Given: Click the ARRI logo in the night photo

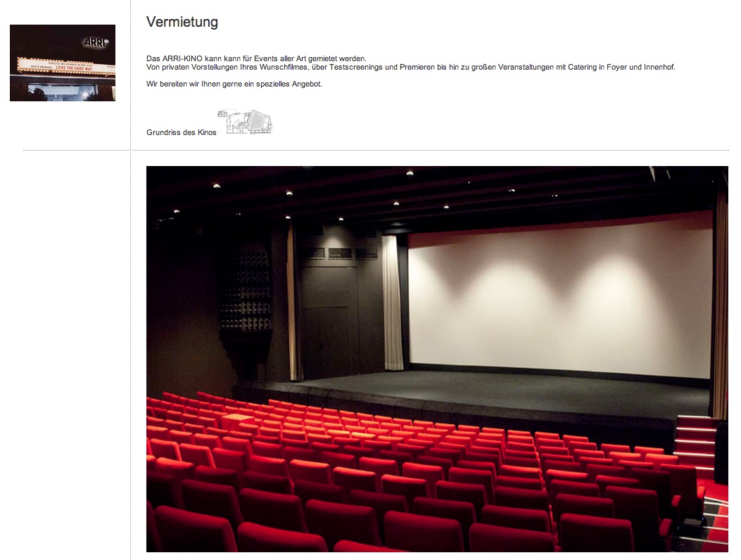Looking at the screenshot, I should click(x=96, y=42).
